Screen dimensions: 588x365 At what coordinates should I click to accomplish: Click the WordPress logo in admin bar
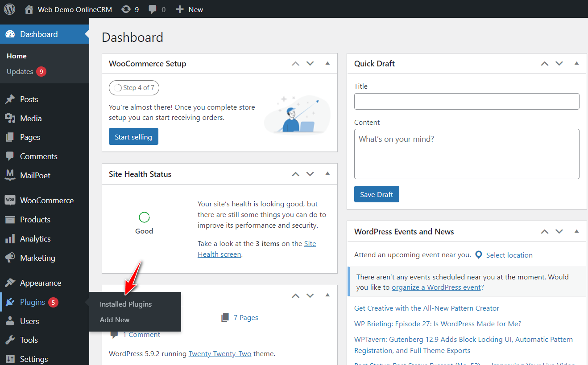pyautogui.click(x=9, y=9)
